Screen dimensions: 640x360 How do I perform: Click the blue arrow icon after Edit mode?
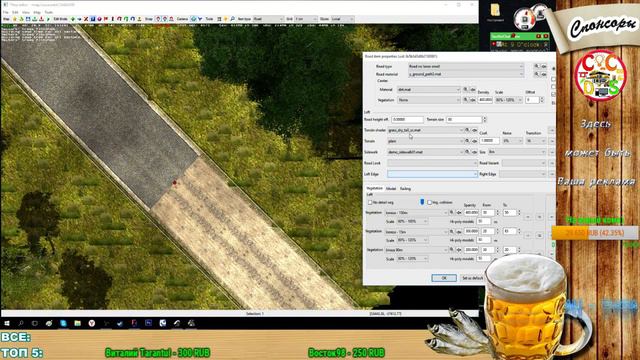(x=79, y=19)
